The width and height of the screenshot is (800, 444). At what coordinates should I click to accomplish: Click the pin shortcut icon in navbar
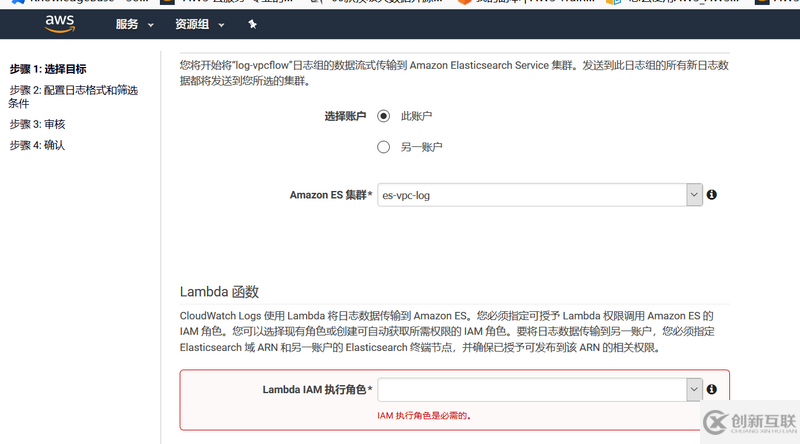252,24
